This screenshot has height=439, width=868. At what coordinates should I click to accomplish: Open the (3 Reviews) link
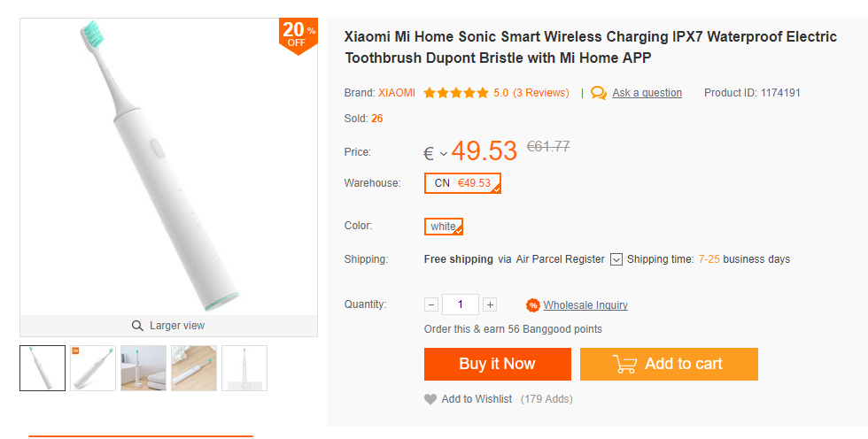pyautogui.click(x=541, y=93)
